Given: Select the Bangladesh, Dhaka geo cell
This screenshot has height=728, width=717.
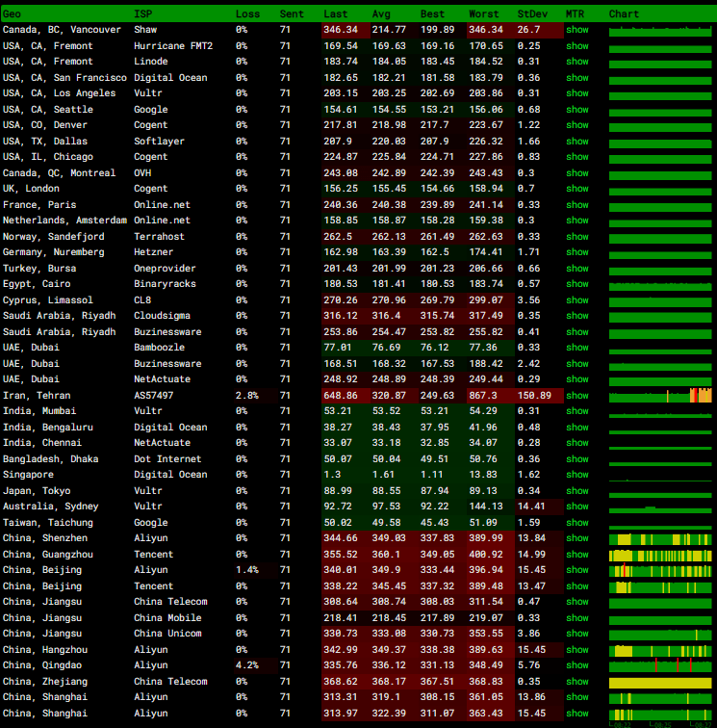Looking at the screenshot, I should click(51, 459).
